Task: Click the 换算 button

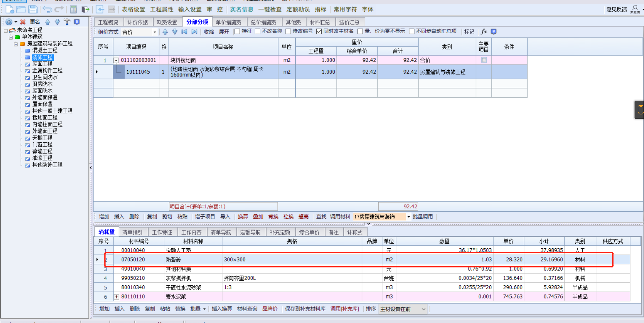Action: pos(243,217)
